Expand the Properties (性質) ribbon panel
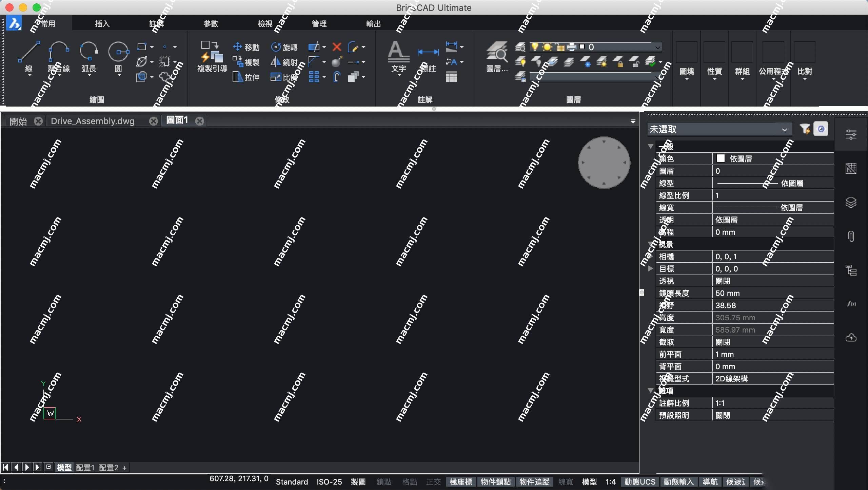The image size is (868, 490). click(714, 61)
